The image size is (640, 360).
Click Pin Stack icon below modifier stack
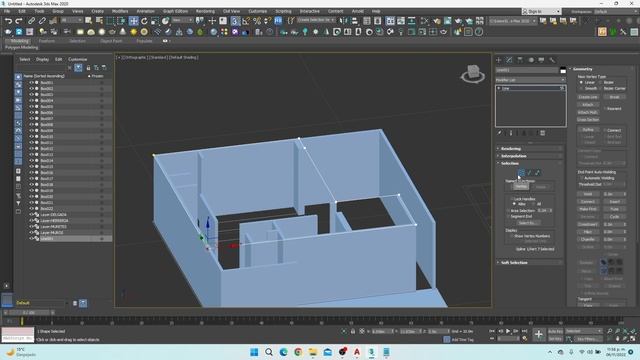tap(499, 133)
